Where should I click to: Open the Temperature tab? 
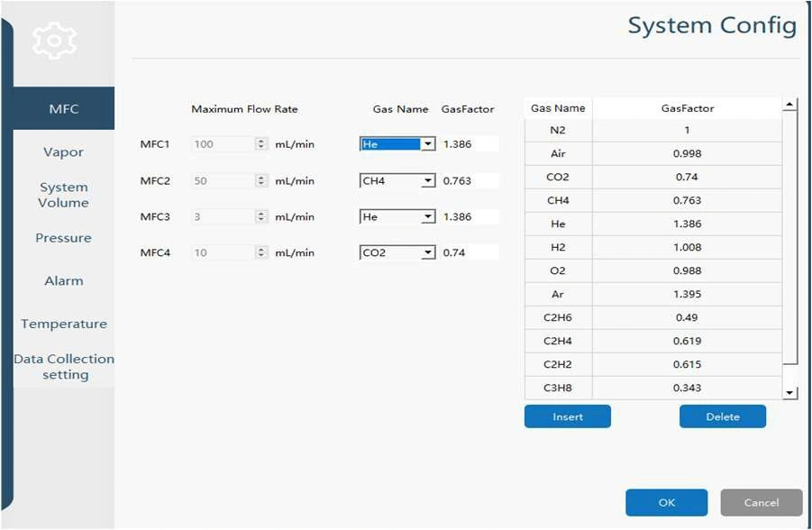[x=63, y=324]
